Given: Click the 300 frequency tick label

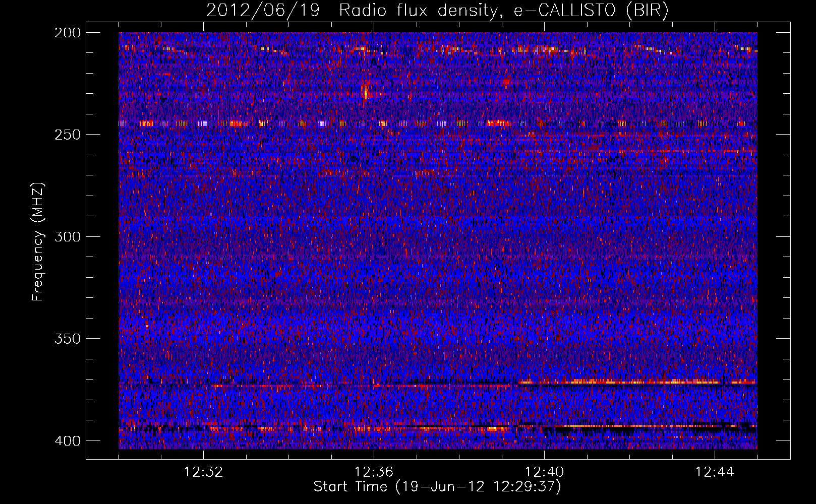Looking at the screenshot, I should [67, 236].
